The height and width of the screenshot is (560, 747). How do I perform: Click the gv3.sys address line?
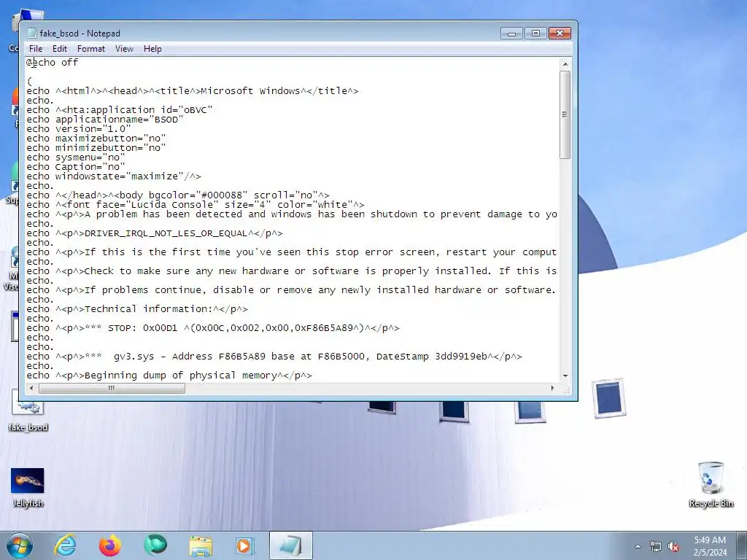click(274, 357)
